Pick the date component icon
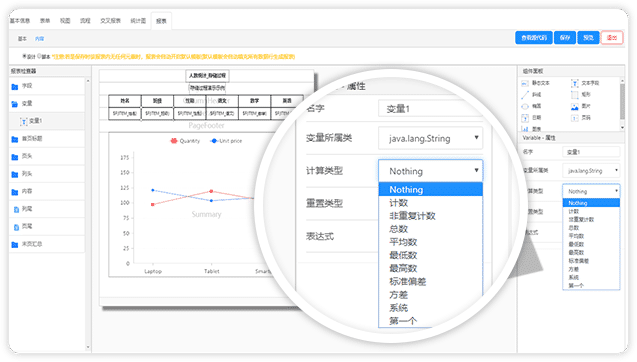Image resolution: width=637 pixels, height=362 pixels. click(525, 118)
